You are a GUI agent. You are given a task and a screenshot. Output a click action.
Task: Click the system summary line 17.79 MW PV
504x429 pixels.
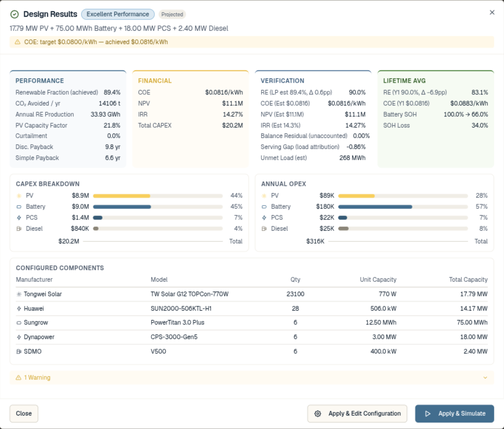pyautogui.click(x=119, y=28)
